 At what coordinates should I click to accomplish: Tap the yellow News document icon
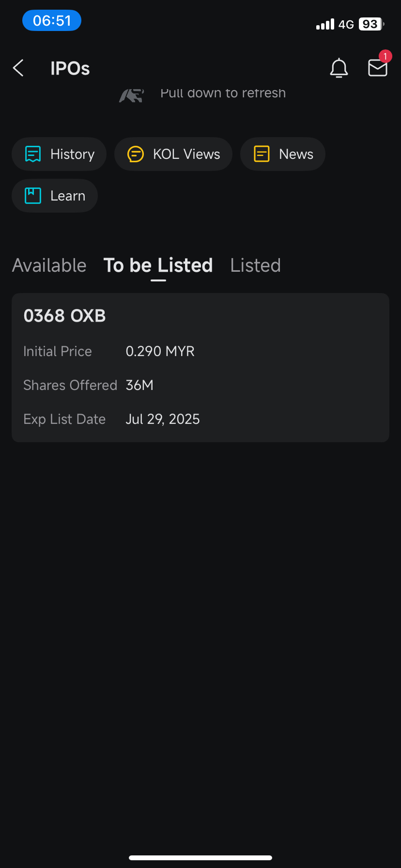click(x=262, y=154)
